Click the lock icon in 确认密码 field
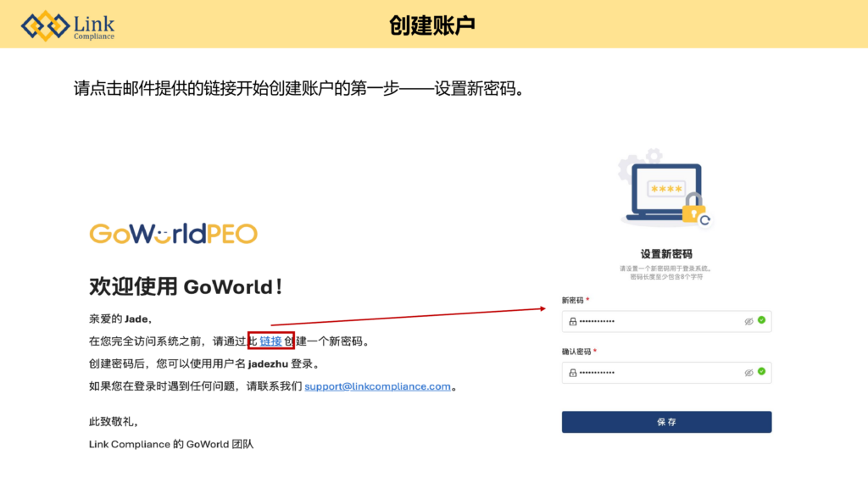The image size is (868, 488). click(x=573, y=373)
